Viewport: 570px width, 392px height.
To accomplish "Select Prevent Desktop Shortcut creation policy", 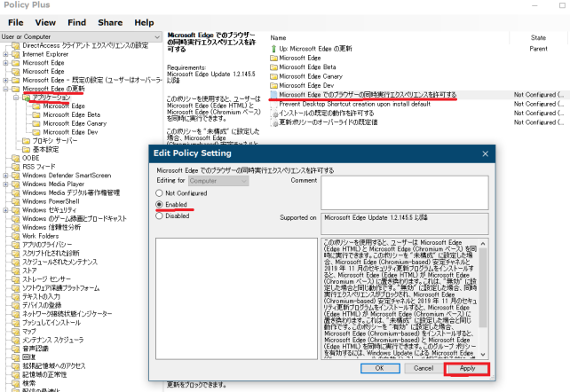I will tap(354, 104).
